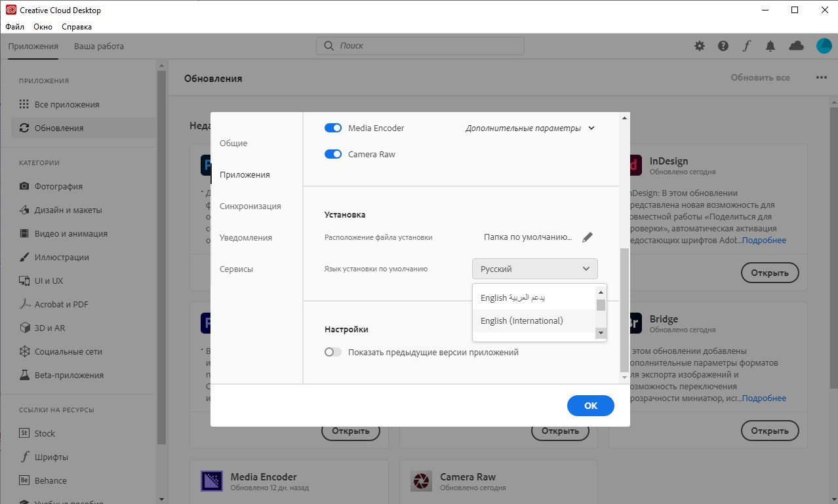Open the Notifications settings tab
The image size is (838, 504).
pos(246,237)
